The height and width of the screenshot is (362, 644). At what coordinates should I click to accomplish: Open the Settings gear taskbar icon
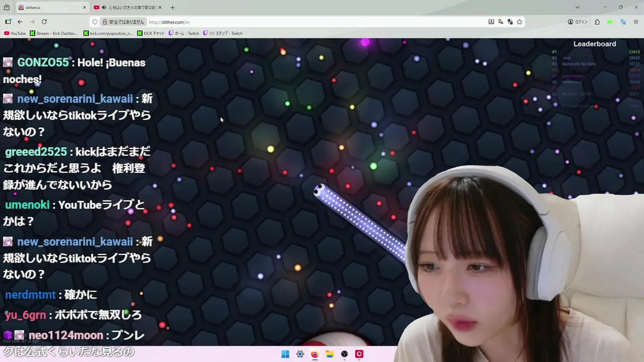click(x=300, y=354)
